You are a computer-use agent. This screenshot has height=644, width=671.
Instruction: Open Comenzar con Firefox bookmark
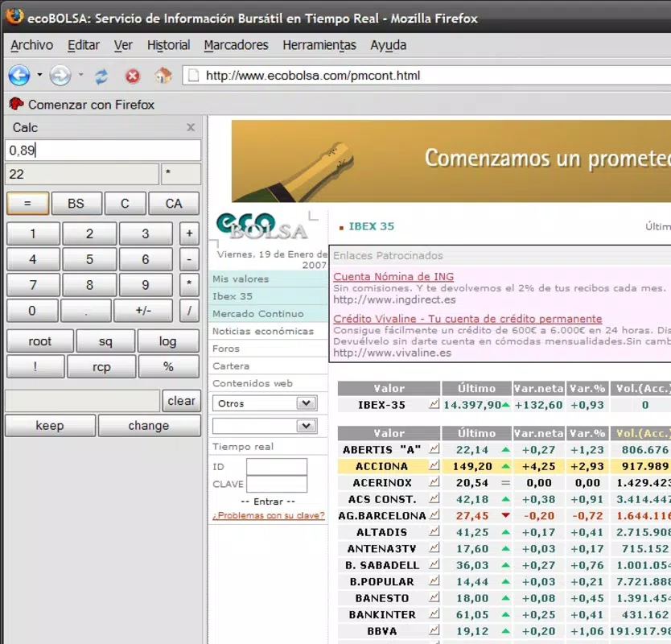[x=82, y=105]
